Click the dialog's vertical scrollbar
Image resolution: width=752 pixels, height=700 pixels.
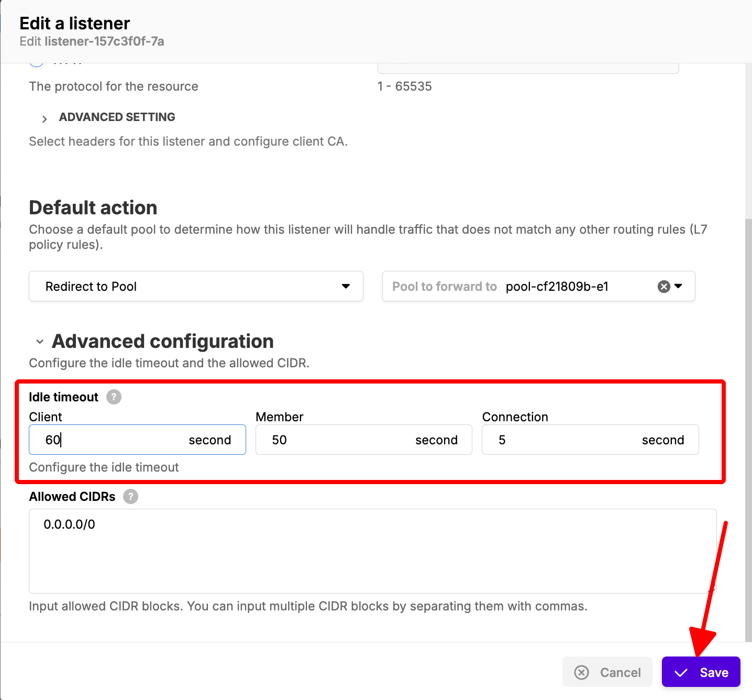[x=748, y=419]
